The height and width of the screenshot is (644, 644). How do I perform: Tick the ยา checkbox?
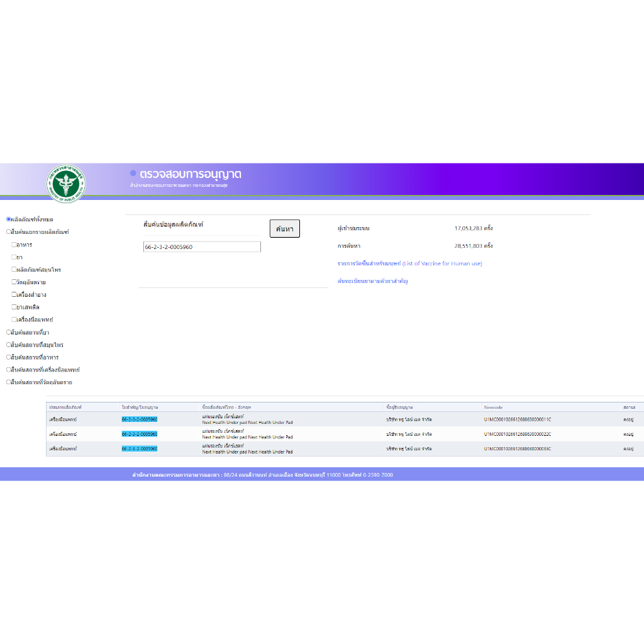click(14, 257)
